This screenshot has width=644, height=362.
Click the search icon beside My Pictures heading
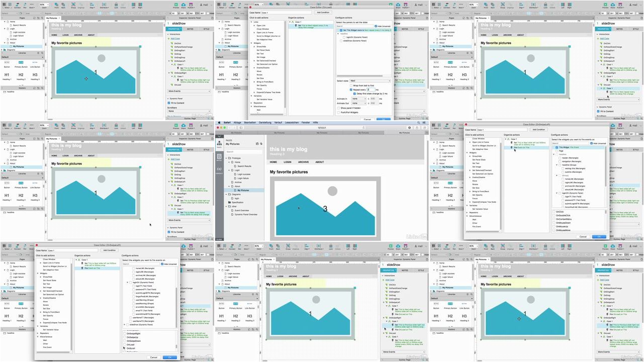(x=261, y=144)
